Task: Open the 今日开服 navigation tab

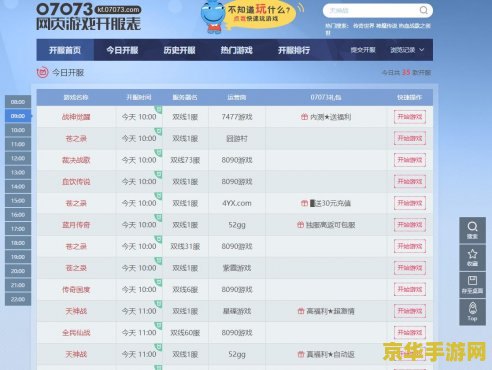Action: pos(122,50)
